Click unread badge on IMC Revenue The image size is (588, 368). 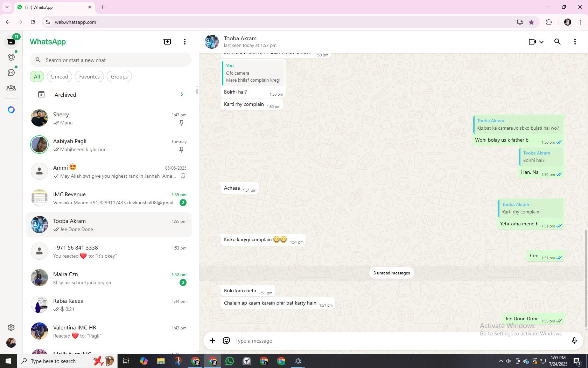183,203
